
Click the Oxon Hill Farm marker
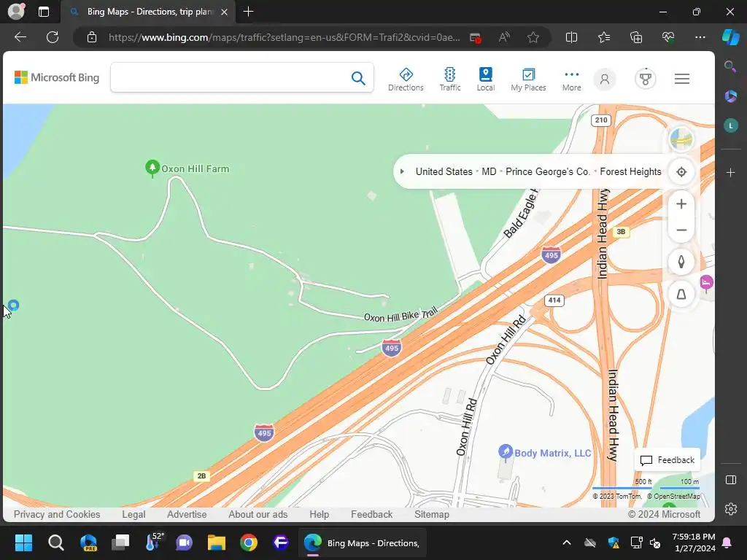click(x=152, y=168)
